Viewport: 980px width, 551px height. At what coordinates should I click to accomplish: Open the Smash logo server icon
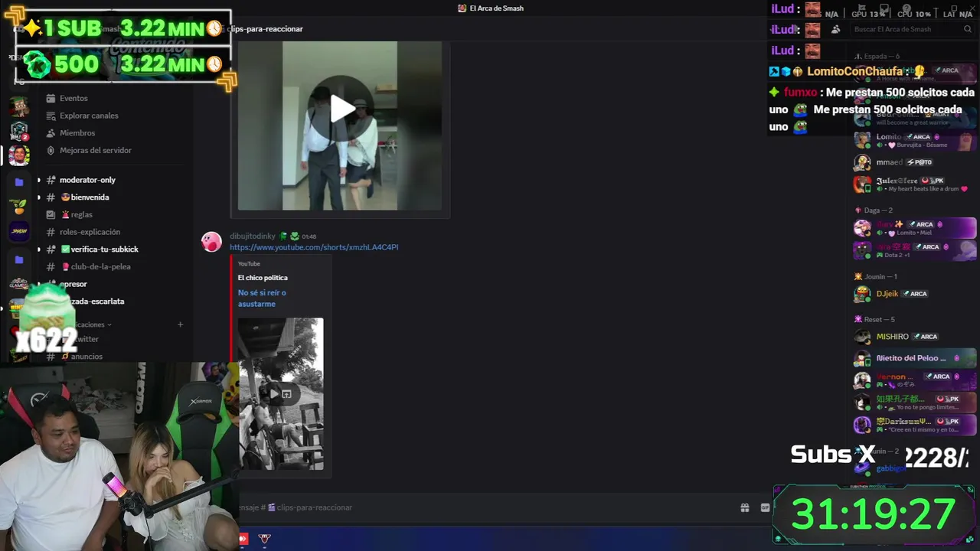click(19, 231)
